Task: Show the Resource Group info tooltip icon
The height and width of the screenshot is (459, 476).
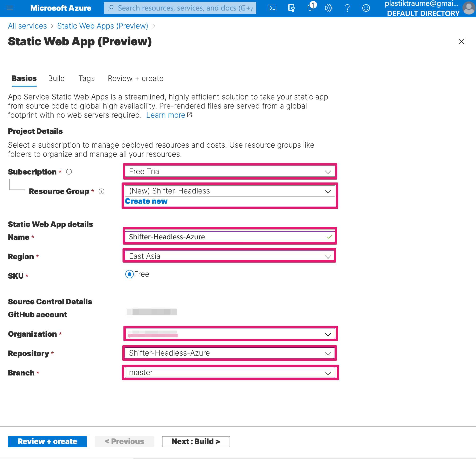Action: point(101,191)
